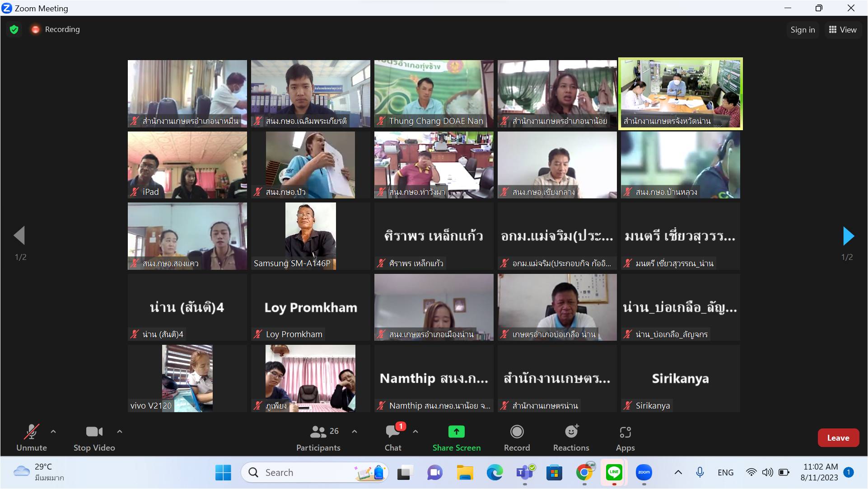Open the Participants panel icon
868x489 pixels.
coord(318,433)
